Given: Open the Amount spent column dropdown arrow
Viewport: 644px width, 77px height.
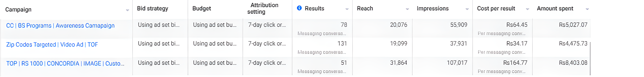Looking at the screenshot, I should pos(587,9).
